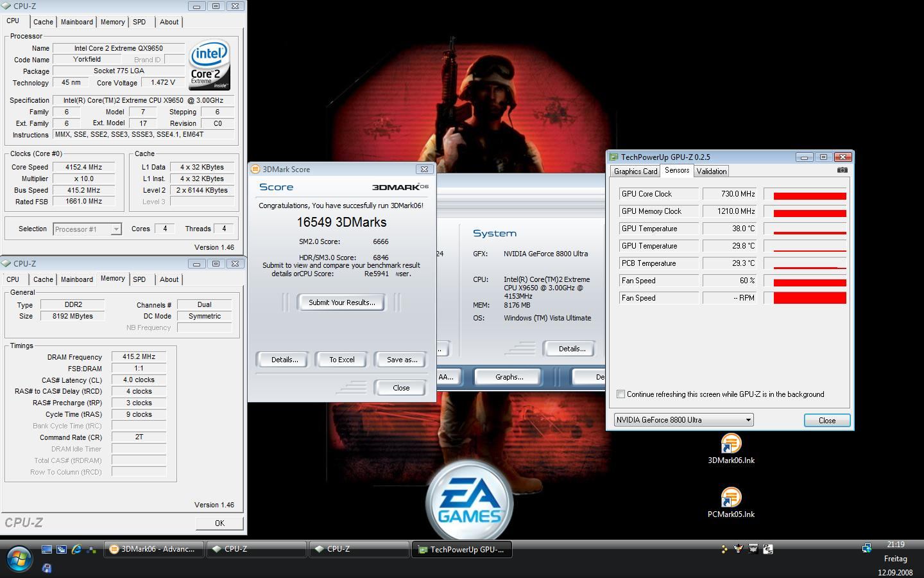
Task: Click the GPU Memory Clock red graph bar
Action: (x=810, y=213)
